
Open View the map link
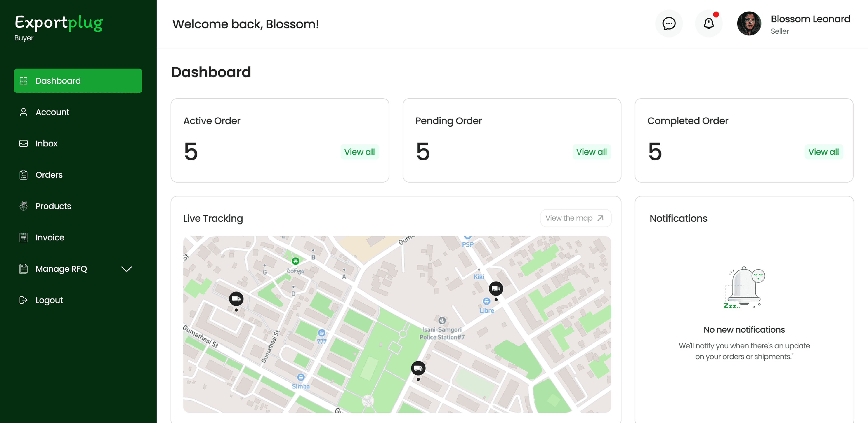(x=575, y=218)
